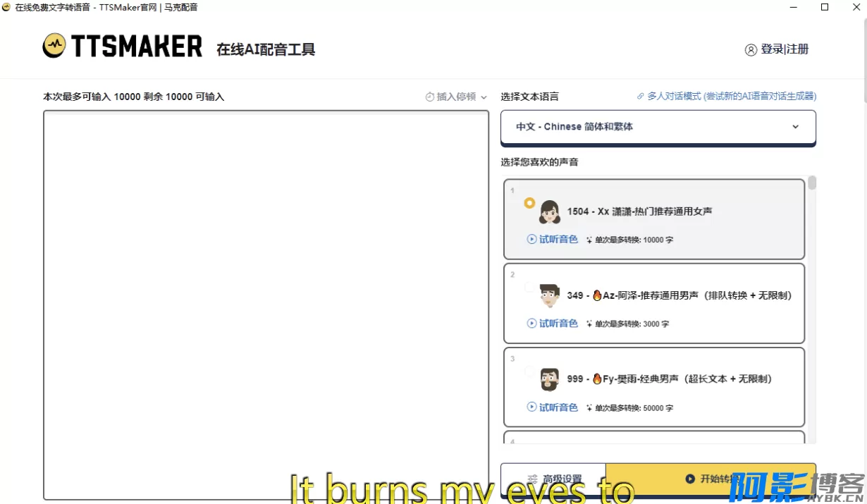The width and height of the screenshot is (867, 504).
Task: Click the TTSMaker logo icon
Action: [x=54, y=47]
